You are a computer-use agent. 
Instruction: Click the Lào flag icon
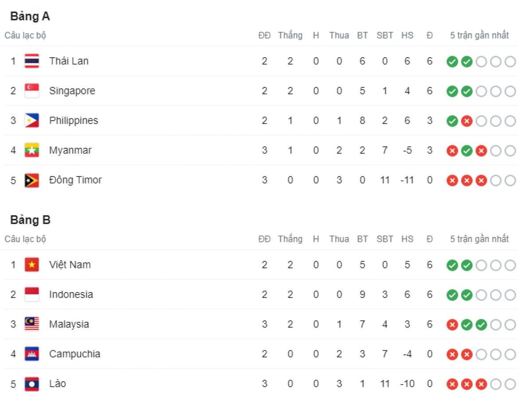click(x=32, y=384)
